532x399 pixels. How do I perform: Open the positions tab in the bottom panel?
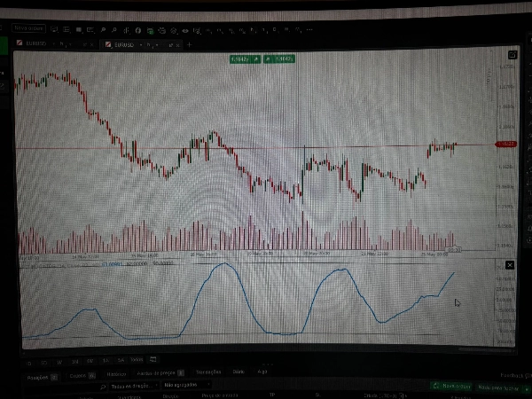click(x=42, y=378)
